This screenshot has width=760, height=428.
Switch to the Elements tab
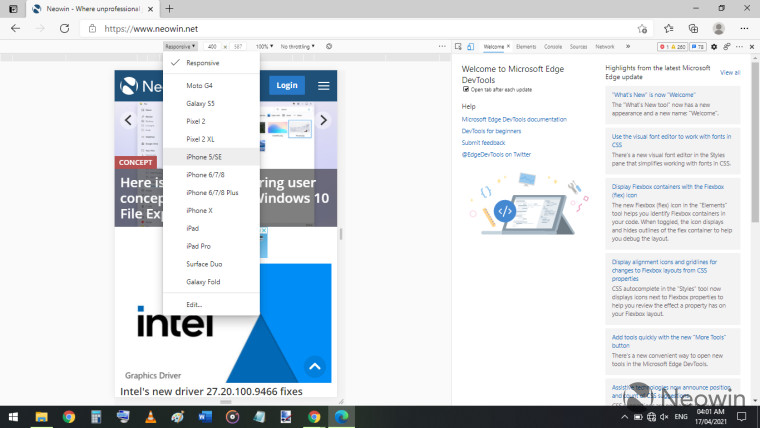[x=526, y=47]
